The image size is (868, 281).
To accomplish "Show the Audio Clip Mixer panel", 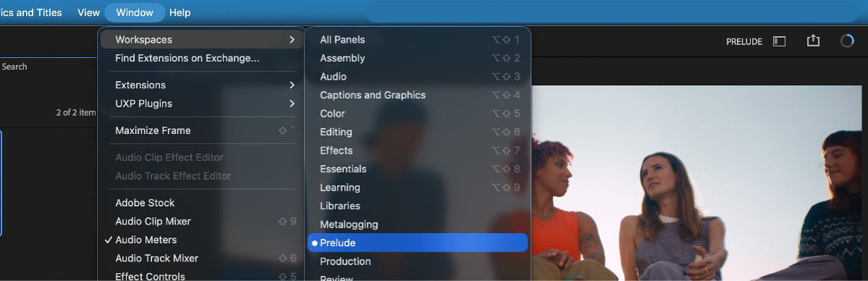I will click(202, 221).
